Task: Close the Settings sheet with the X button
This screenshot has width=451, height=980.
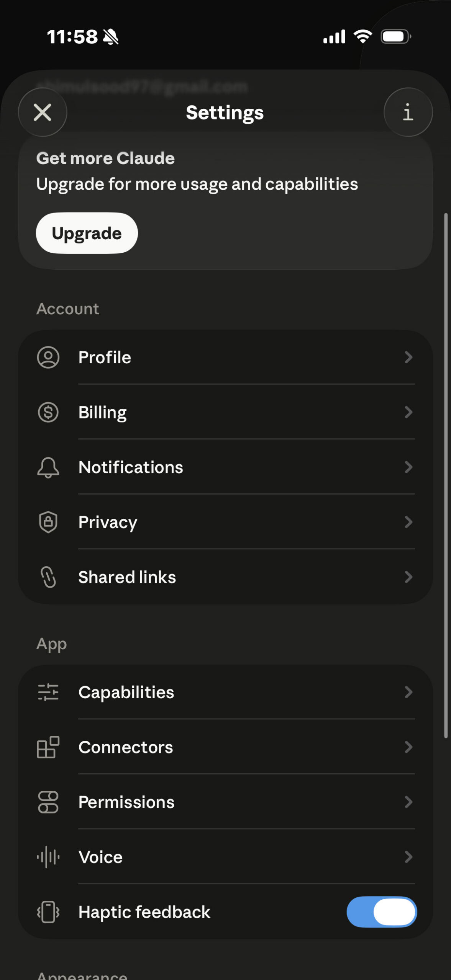Action: (43, 112)
